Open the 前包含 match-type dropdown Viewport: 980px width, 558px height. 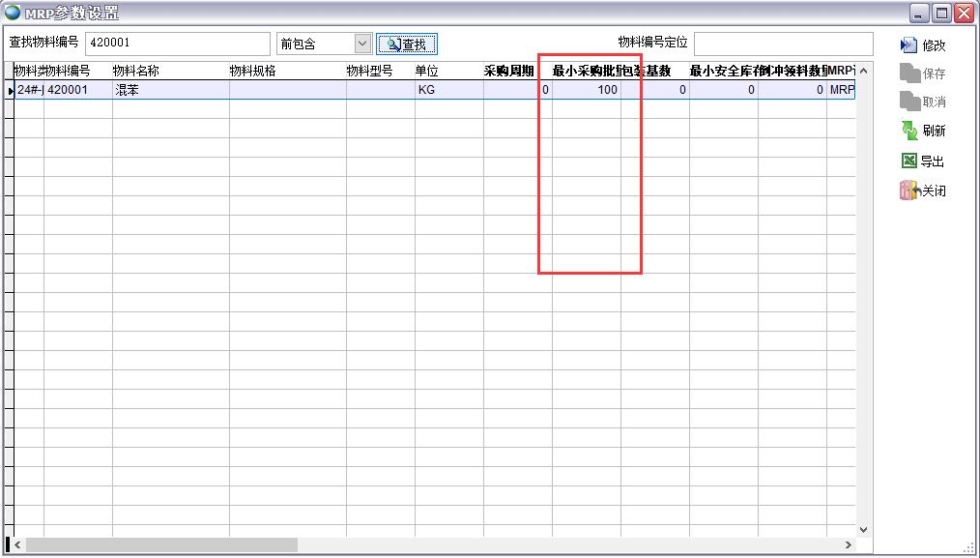pyautogui.click(x=362, y=44)
